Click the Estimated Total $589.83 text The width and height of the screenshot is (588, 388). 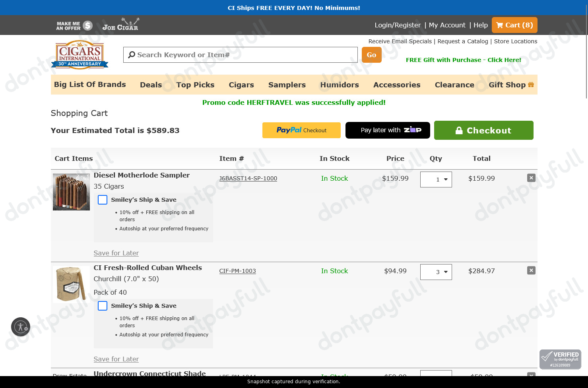pos(115,130)
